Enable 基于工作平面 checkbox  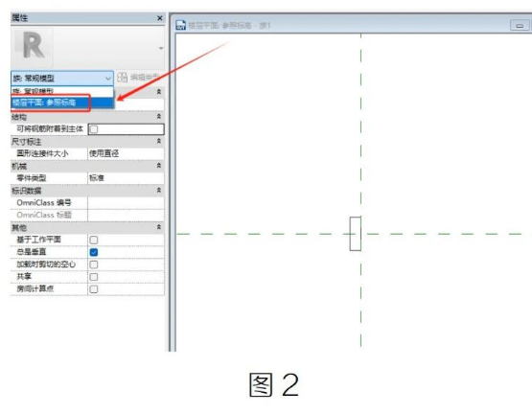(94, 240)
